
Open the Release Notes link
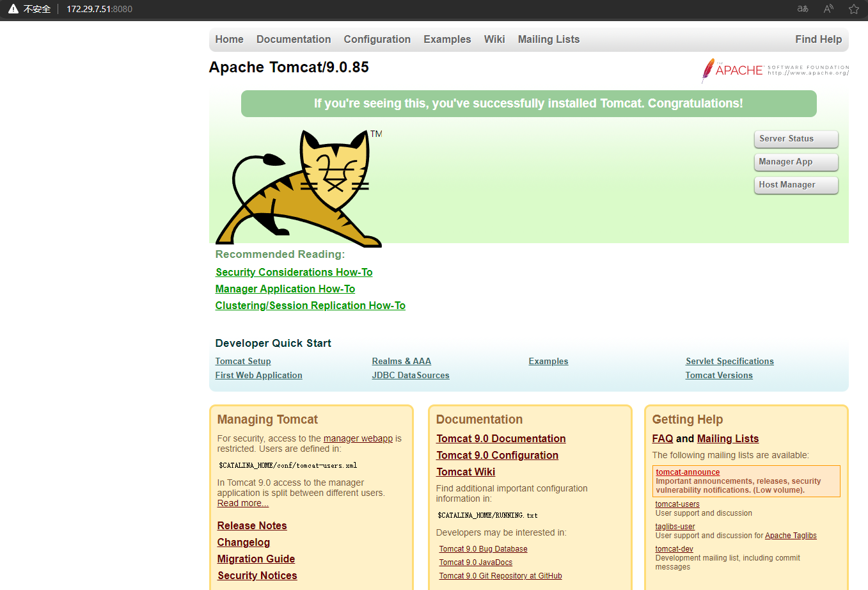pos(252,526)
